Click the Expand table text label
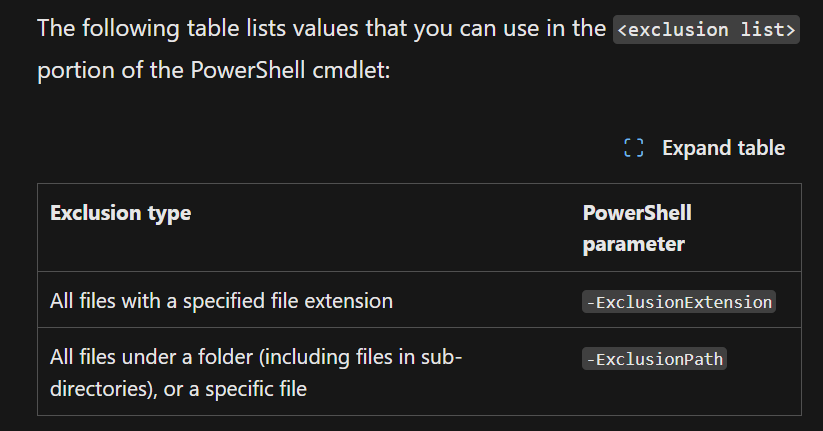Image resolution: width=823 pixels, height=431 pixels. (723, 148)
